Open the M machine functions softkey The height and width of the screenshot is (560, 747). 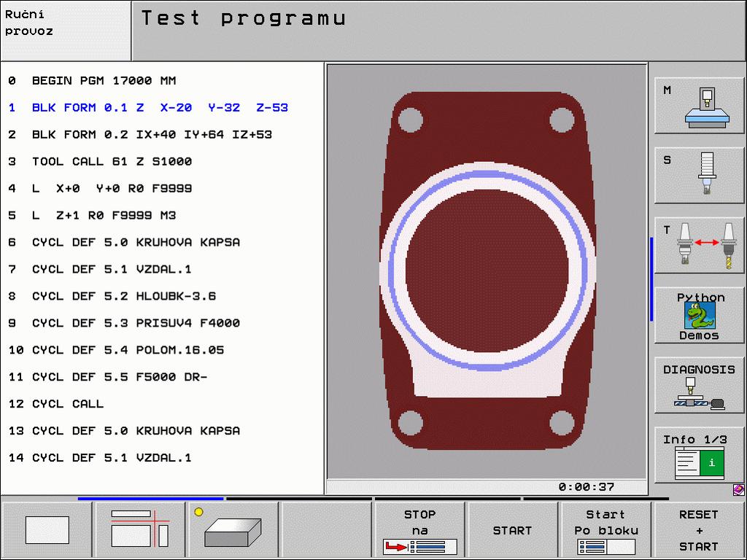699,106
